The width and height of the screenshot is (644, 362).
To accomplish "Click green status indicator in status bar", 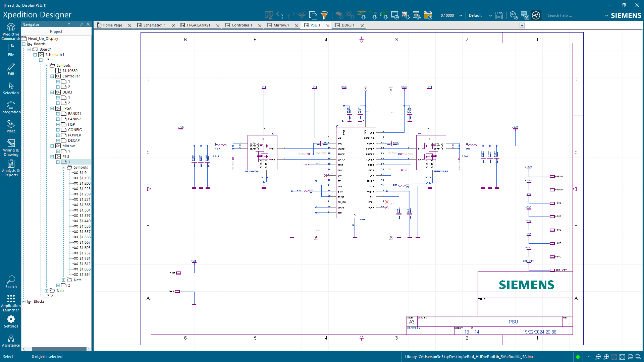I will pyautogui.click(x=578, y=357).
